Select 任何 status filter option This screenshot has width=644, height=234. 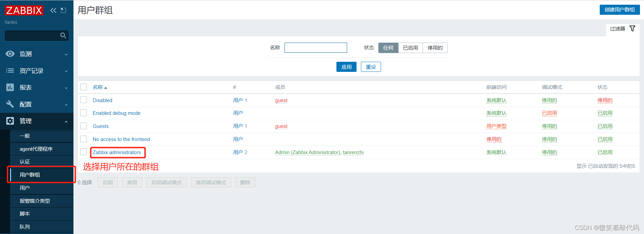388,48
